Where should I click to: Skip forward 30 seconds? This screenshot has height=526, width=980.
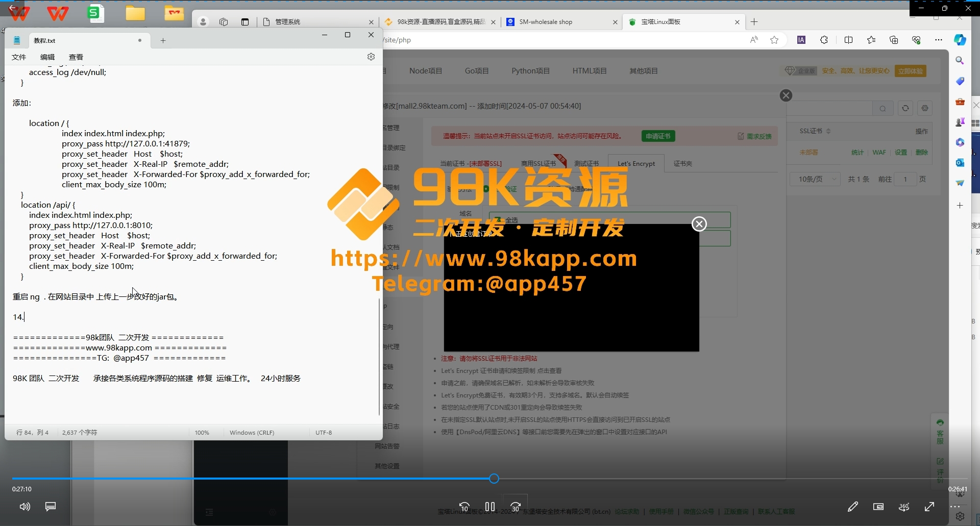tap(516, 507)
